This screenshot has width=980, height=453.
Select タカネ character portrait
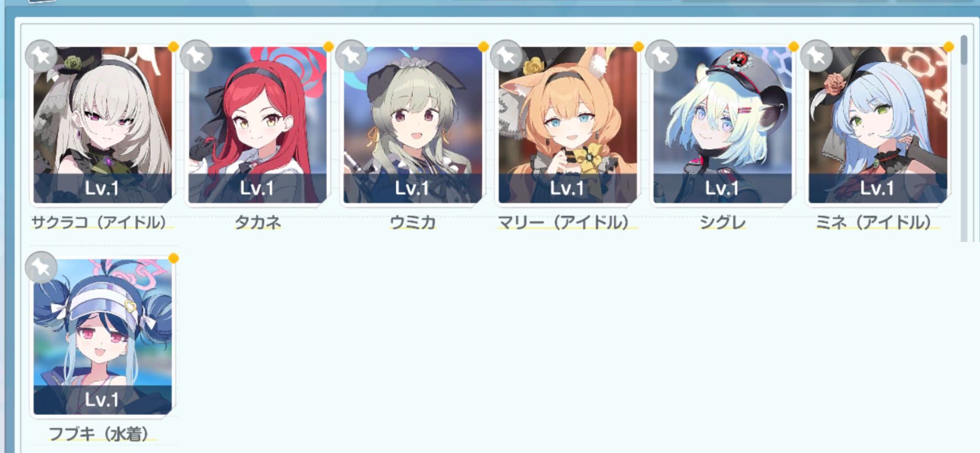point(258,125)
